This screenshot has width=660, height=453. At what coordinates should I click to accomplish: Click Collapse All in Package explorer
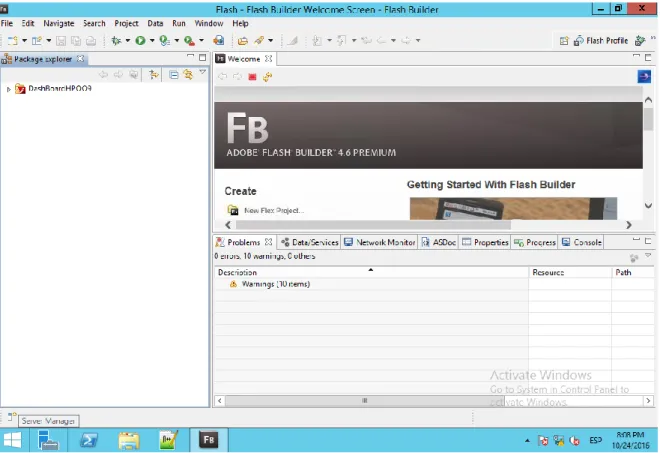[173, 75]
